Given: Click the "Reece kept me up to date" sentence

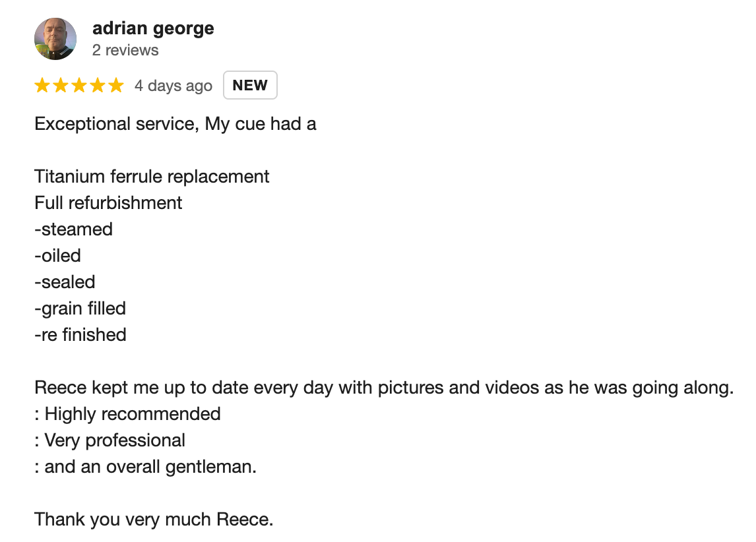Looking at the screenshot, I should 384,388.
